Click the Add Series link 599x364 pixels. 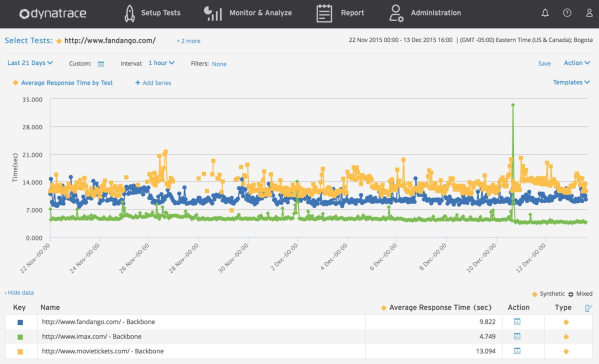coord(153,83)
